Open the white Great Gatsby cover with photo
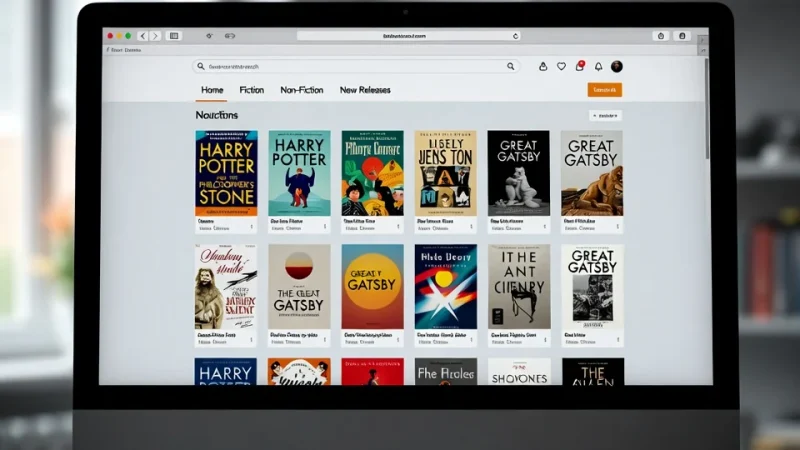The width and height of the screenshot is (800, 450). 592,287
